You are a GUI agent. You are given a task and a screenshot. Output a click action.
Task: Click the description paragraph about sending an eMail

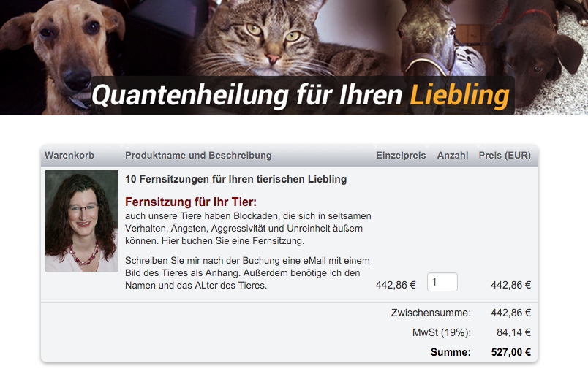247,273
